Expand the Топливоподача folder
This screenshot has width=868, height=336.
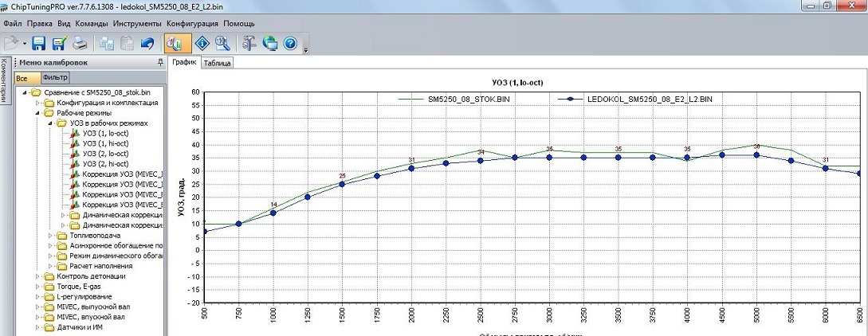pyautogui.click(x=52, y=236)
